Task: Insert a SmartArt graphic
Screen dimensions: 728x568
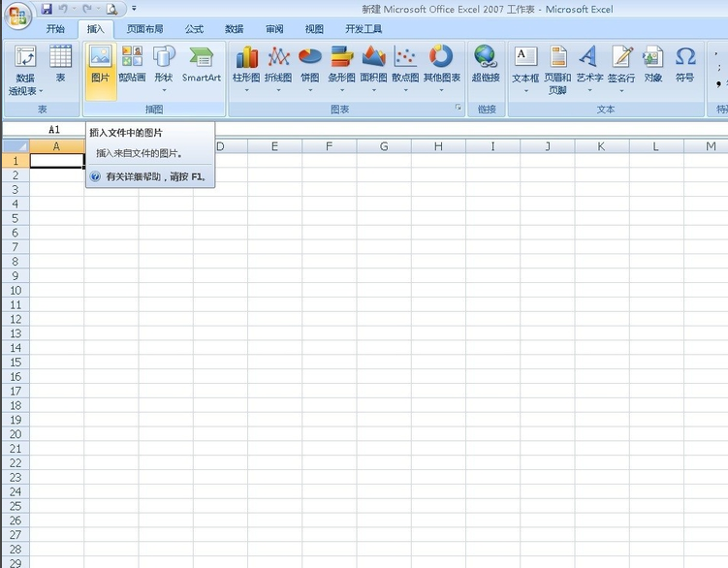Action: pyautogui.click(x=202, y=64)
